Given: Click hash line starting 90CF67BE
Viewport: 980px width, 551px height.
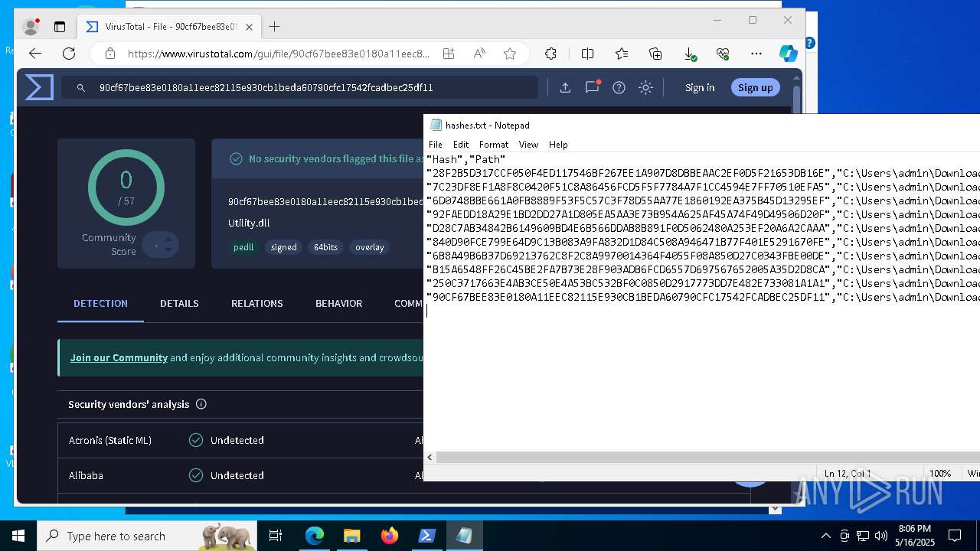Looking at the screenshot, I should click(703, 297).
